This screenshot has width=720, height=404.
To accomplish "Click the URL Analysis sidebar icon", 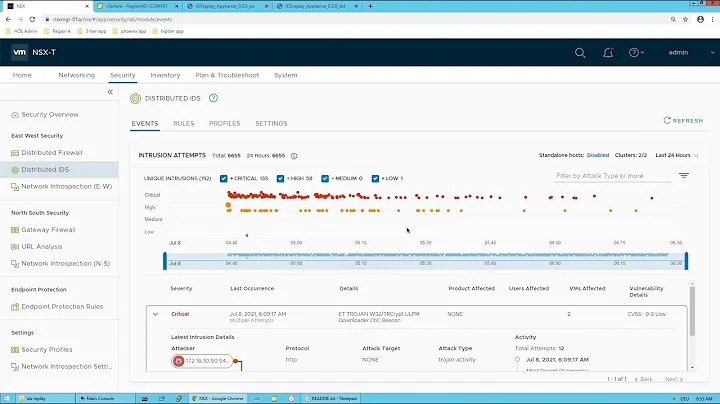I will (x=15, y=247).
